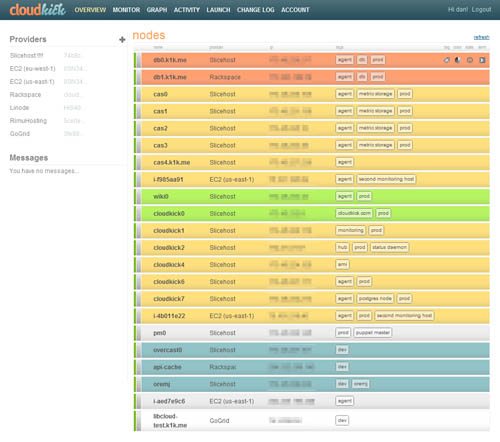Open node i-f985aa91
Screen dimensions: 500x442
tap(168, 179)
